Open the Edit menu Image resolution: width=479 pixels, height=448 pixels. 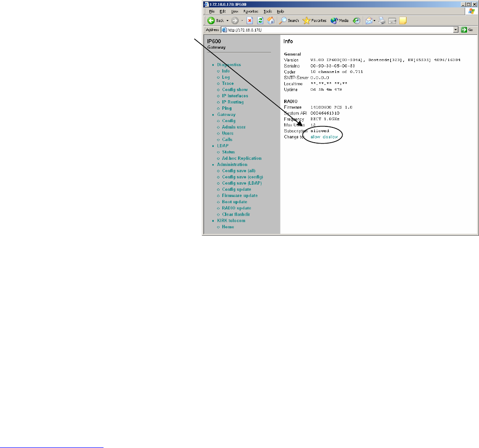[223, 11]
